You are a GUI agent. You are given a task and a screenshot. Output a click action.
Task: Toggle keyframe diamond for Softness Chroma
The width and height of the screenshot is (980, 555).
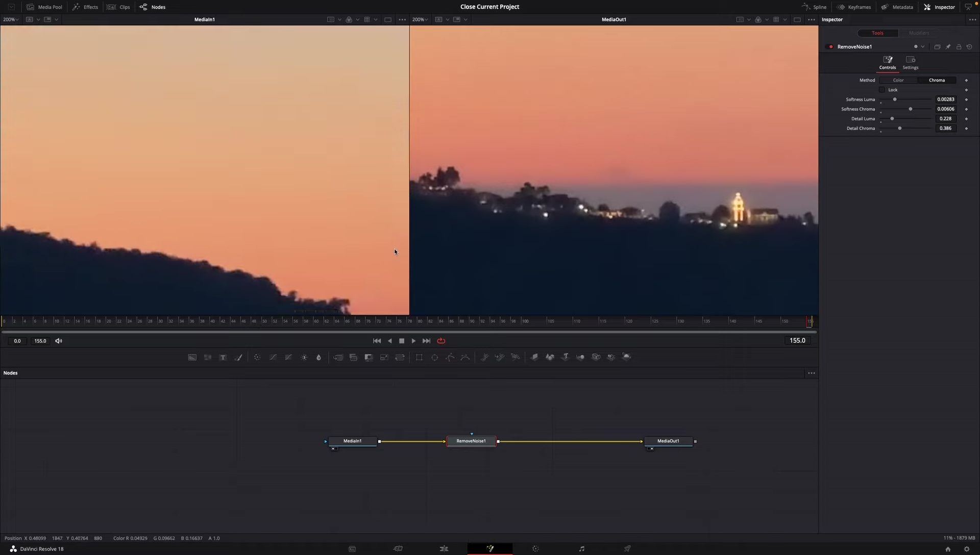[966, 110]
